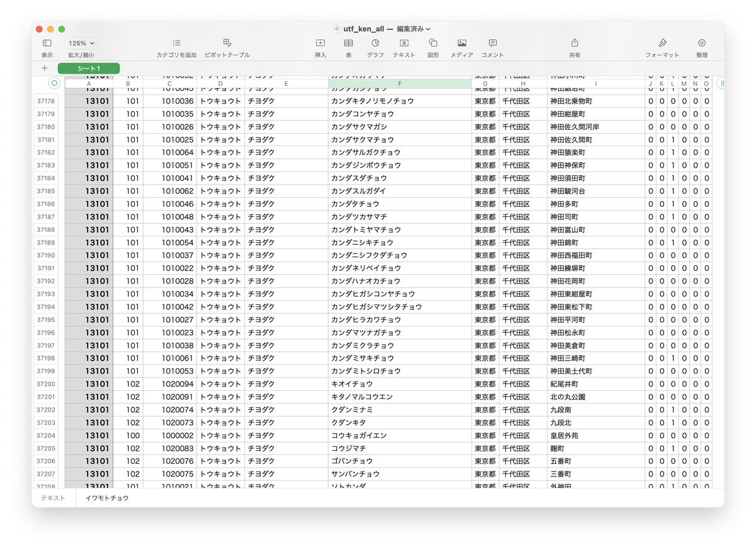
Task: Click the イワモトチョウ match at the bottom
Action: tap(106, 497)
